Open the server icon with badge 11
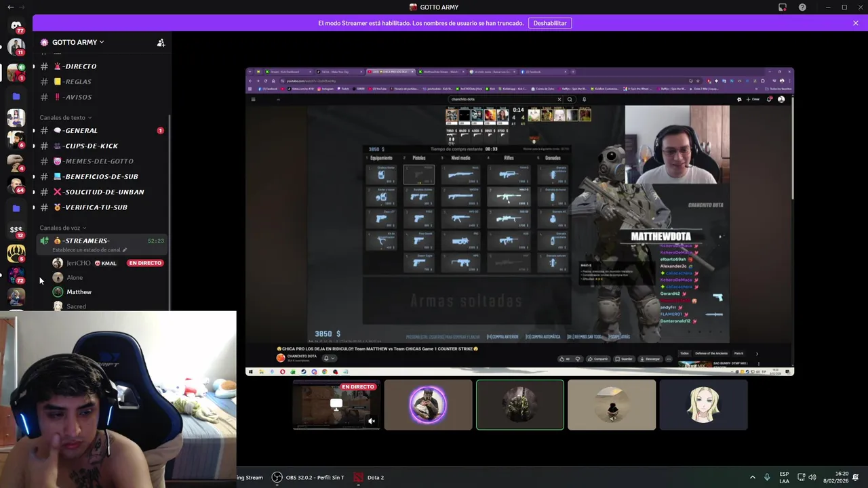Screen dimensions: 868x488 tap(16, 47)
